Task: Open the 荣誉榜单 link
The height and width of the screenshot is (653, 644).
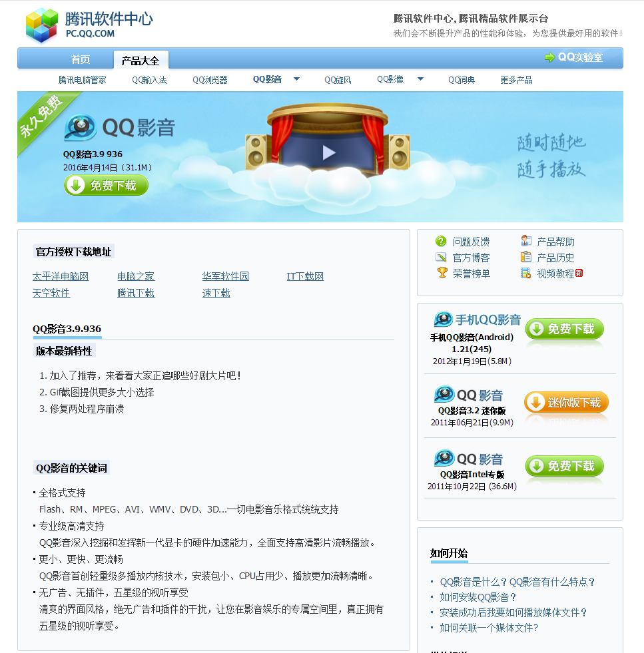Action: coord(471,274)
